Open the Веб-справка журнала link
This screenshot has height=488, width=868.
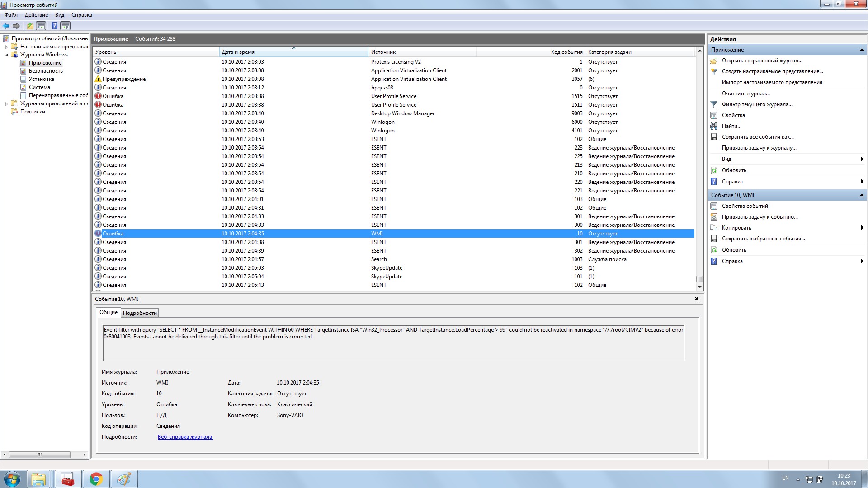(x=185, y=437)
